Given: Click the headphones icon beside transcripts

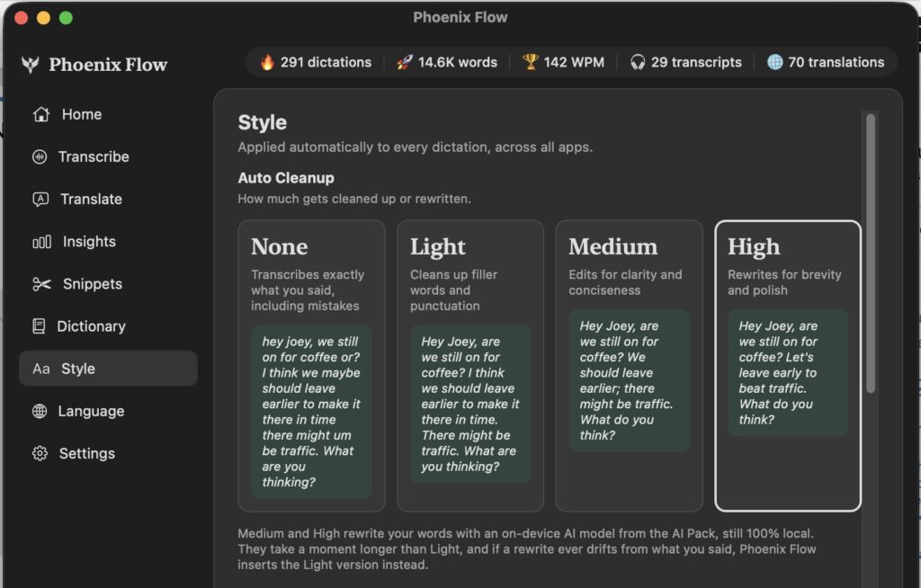Looking at the screenshot, I should tap(638, 62).
